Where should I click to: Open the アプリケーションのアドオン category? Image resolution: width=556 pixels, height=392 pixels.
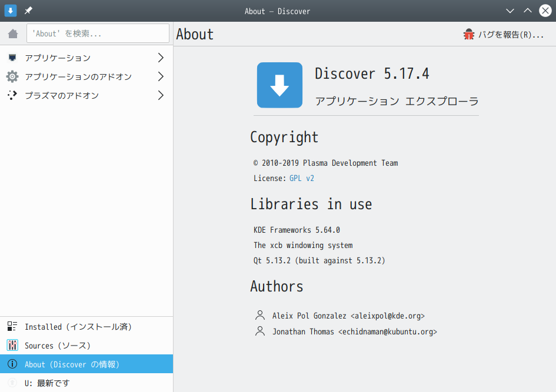[x=86, y=76]
